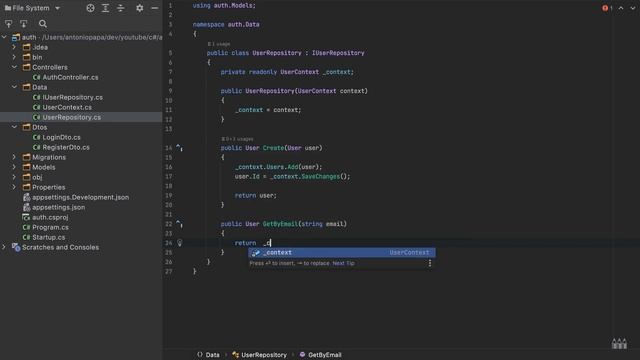Select the Models folder label

pyautogui.click(x=44, y=167)
